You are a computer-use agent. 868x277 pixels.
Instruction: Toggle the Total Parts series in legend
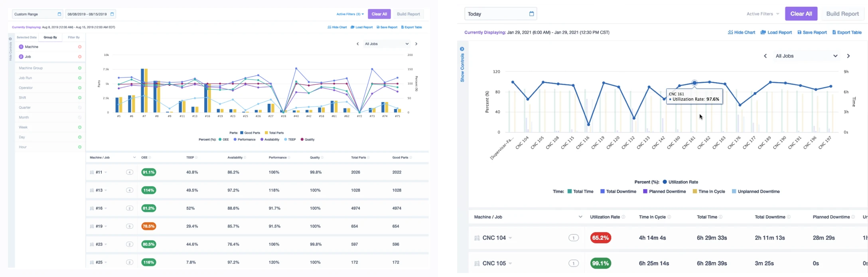[274, 133]
